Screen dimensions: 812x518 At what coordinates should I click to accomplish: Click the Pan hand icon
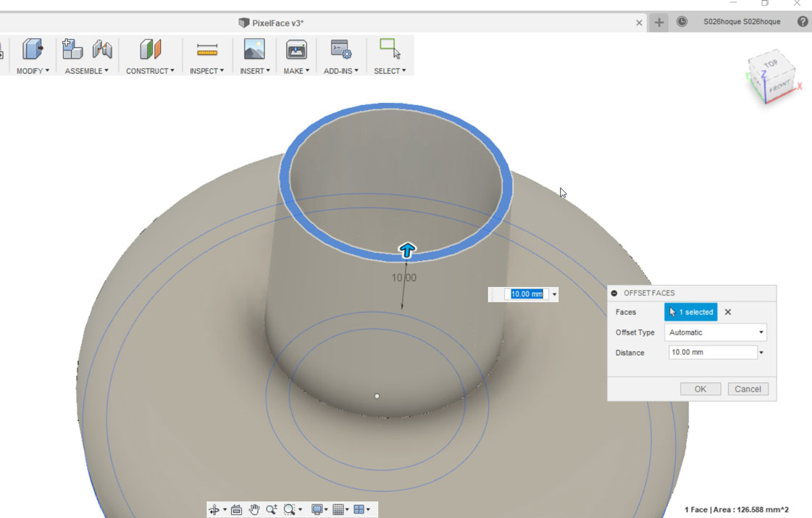pos(254,510)
